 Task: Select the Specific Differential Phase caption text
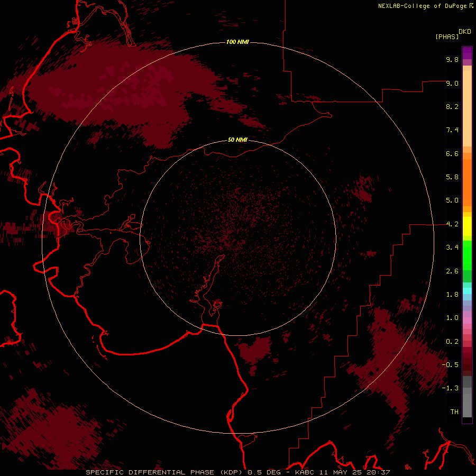(237, 472)
